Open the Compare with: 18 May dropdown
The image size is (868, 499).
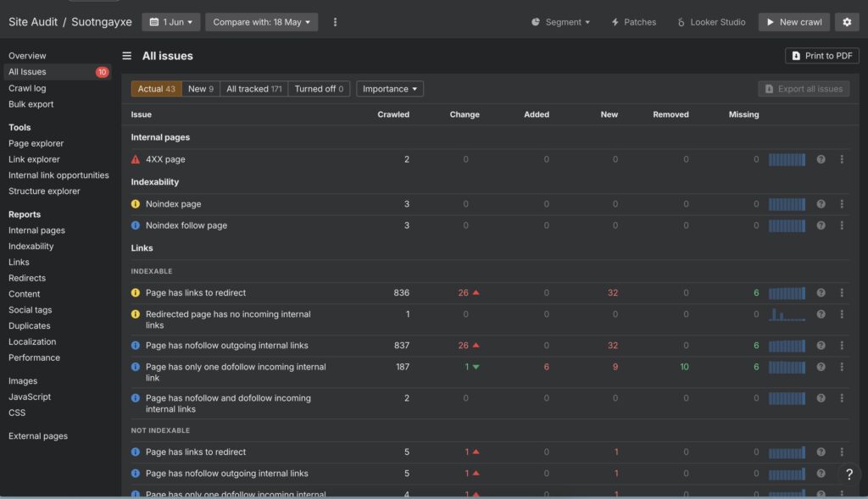pos(261,22)
